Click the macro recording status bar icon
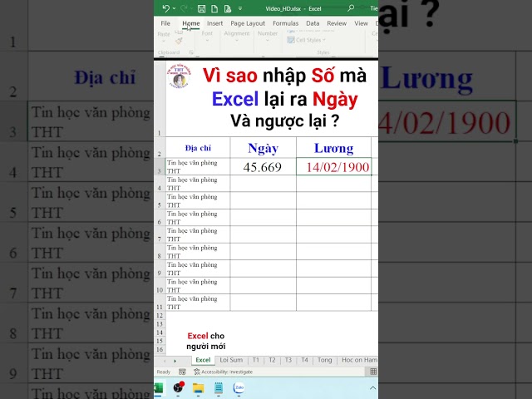This screenshot has width=532, height=399. 182,372
